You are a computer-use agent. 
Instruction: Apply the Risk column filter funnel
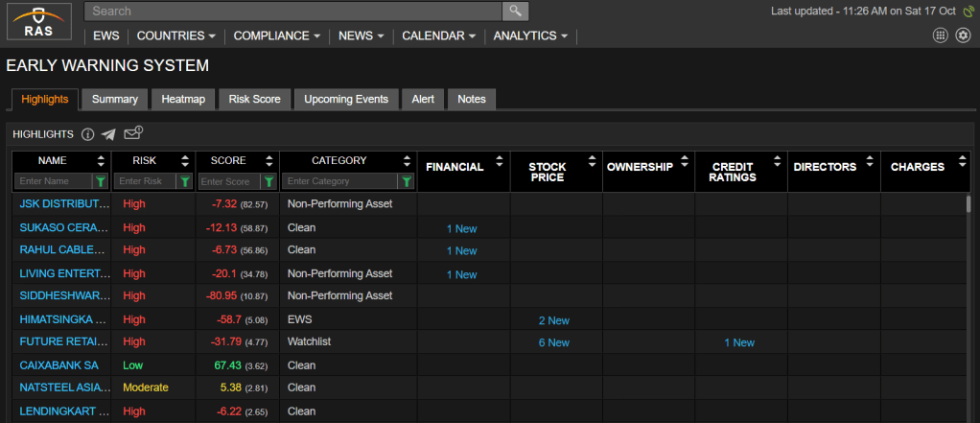coord(184,181)
